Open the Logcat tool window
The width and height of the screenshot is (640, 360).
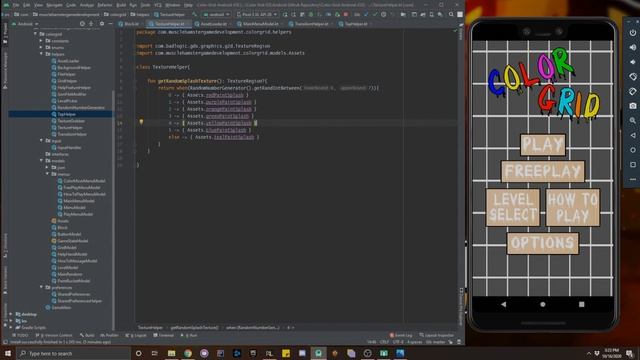coord(136,335)
